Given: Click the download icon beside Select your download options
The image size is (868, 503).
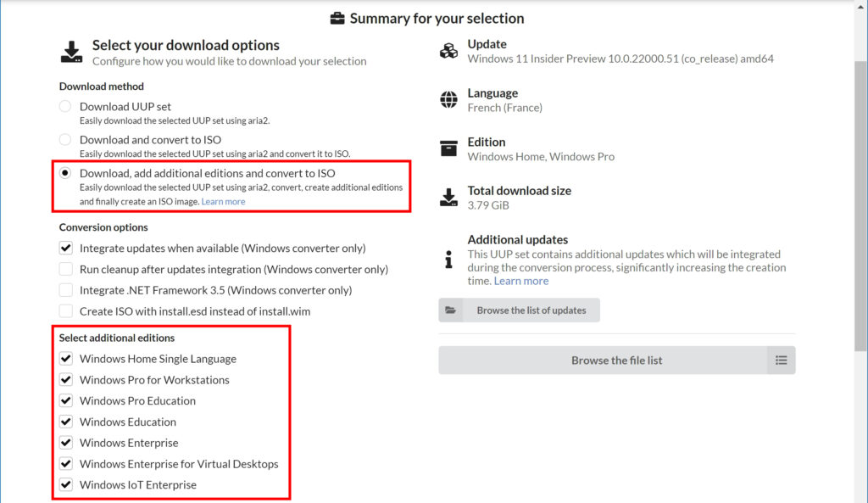Looking at the screenshot, I should pyautogui.click(x=71, y=52).
